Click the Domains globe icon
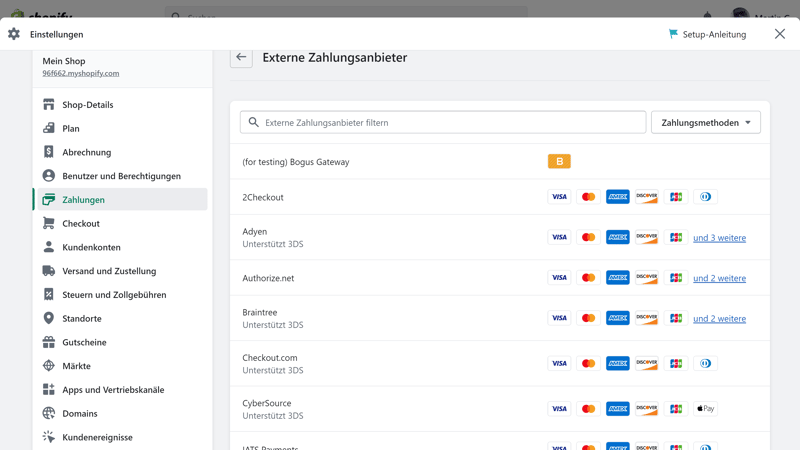The width and height of the screenshot is (800, 450). pyautogui.click(x=49, y=413)
